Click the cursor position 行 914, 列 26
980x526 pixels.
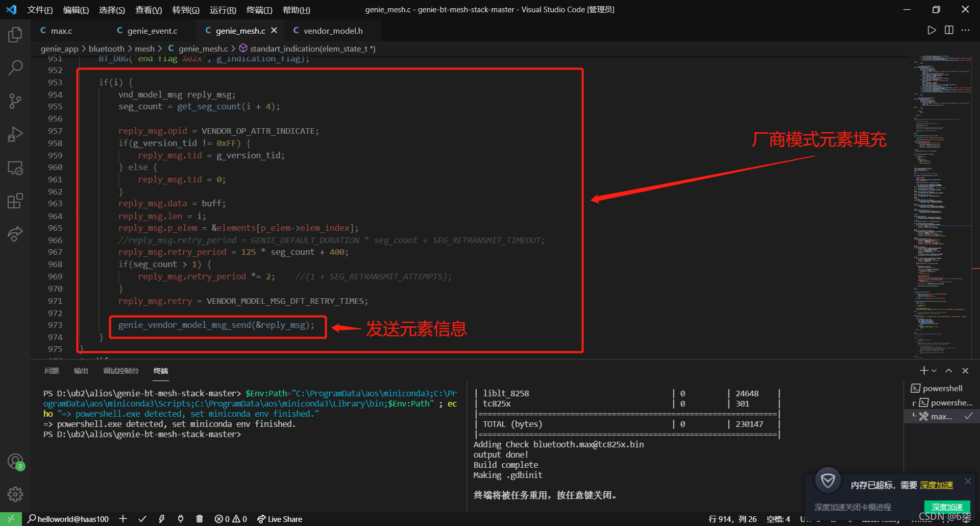pos(732,519)
